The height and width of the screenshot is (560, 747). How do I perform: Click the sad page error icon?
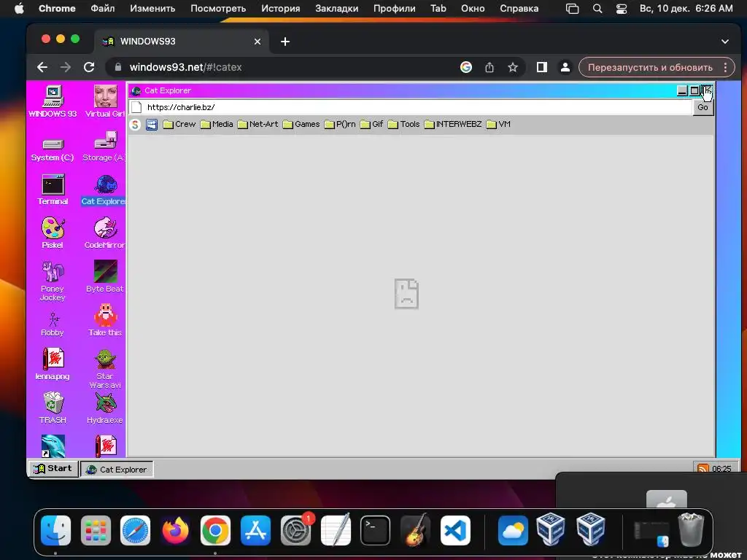tap(406, 294)
